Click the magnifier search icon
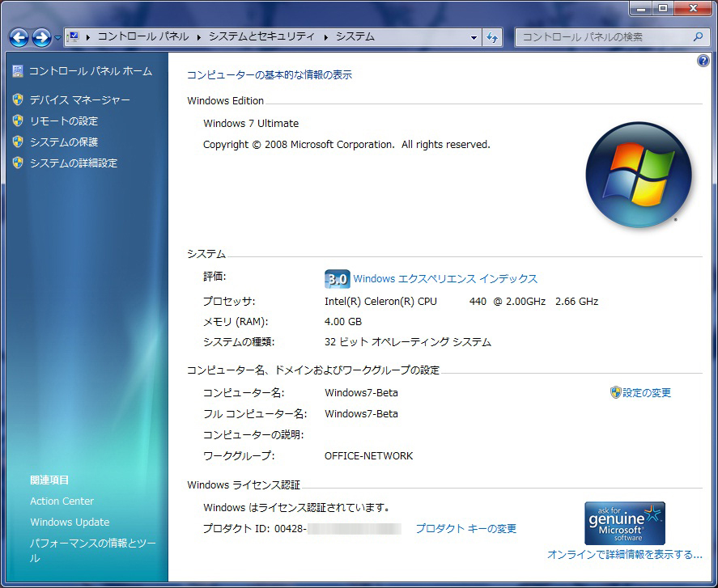718x588 pixels. point(698,36)
